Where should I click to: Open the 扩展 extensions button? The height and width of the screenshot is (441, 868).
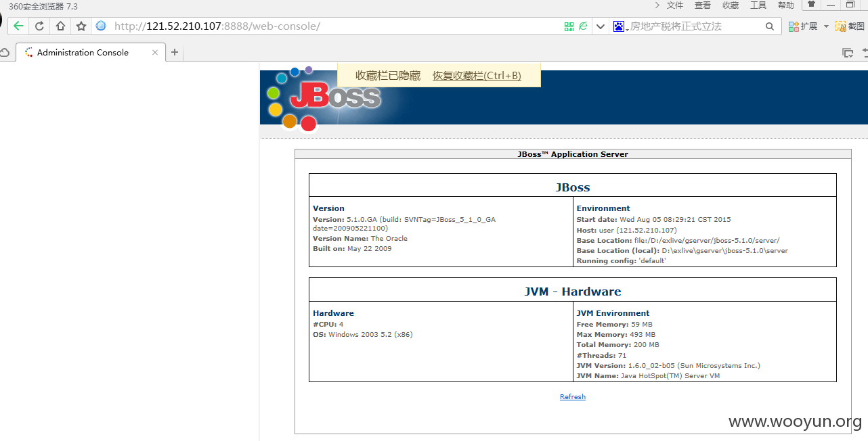tap(803, 26)
